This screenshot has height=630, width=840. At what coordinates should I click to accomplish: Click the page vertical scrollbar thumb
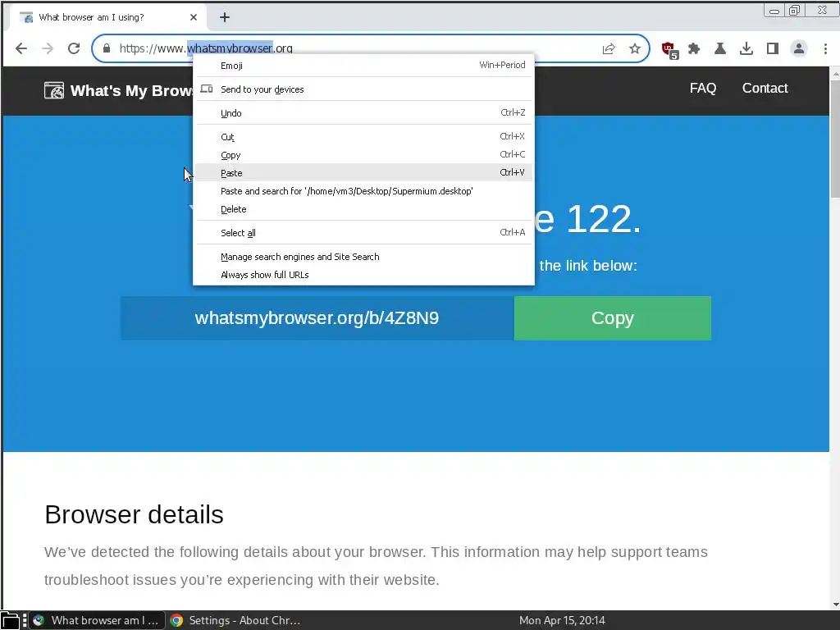(x=834, y=139)
